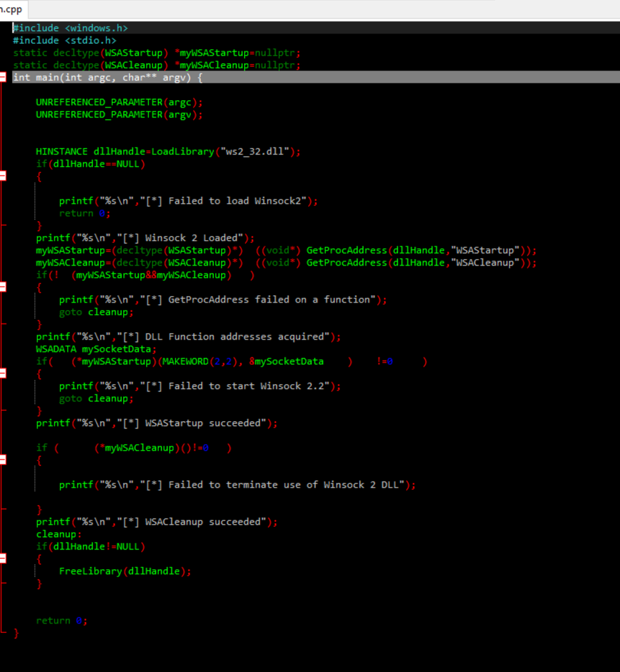
Task: Click the myWSACleanup=(decltype assignment line
Action: [x=286, y=263]
